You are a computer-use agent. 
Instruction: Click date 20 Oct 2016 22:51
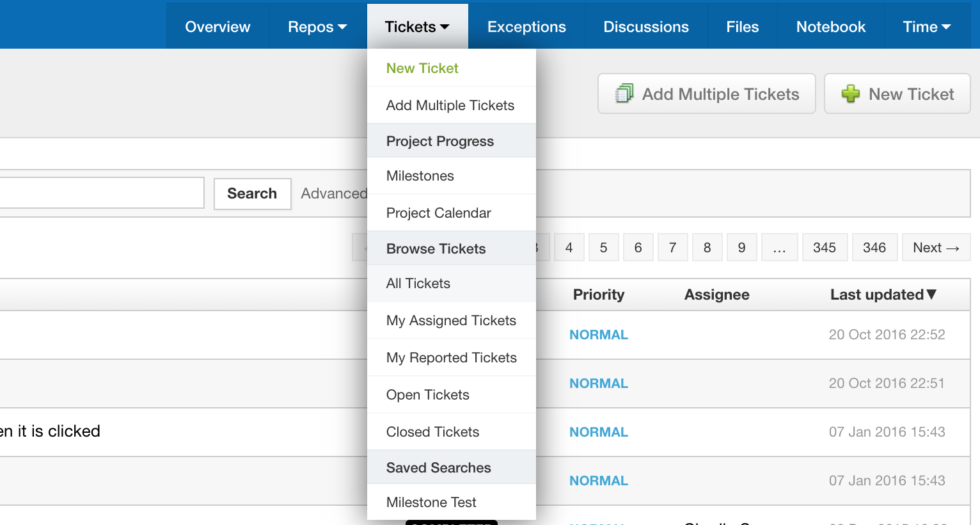(x=887, y=383)
